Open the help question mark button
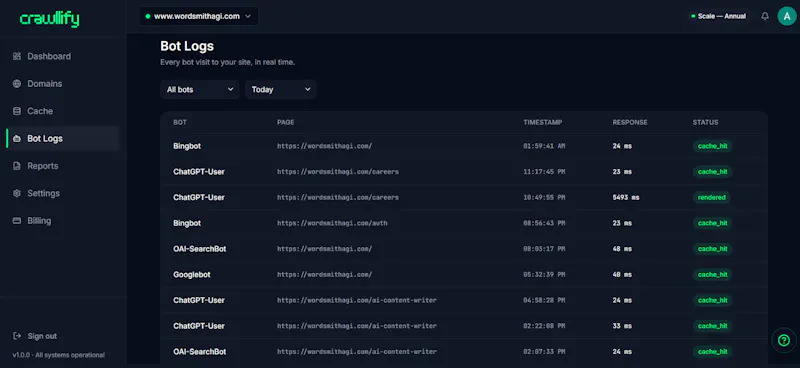This screenshot has height=368, width=800. 784,340
